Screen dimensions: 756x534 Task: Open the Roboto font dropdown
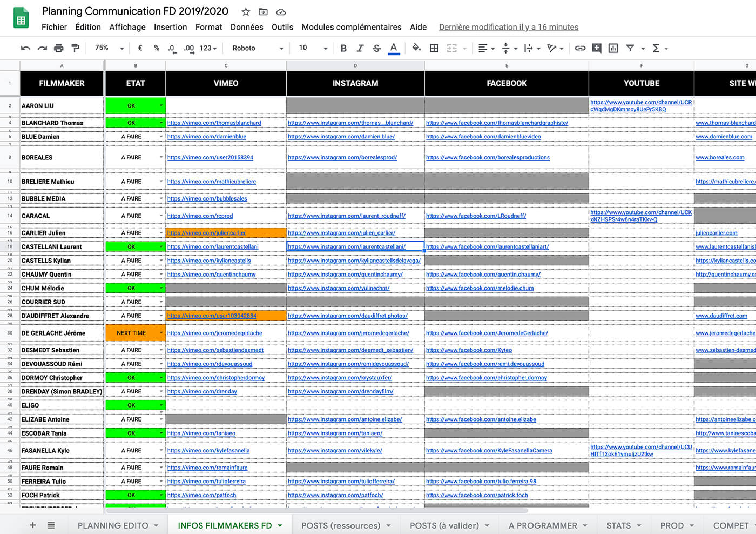coord(258,48)
